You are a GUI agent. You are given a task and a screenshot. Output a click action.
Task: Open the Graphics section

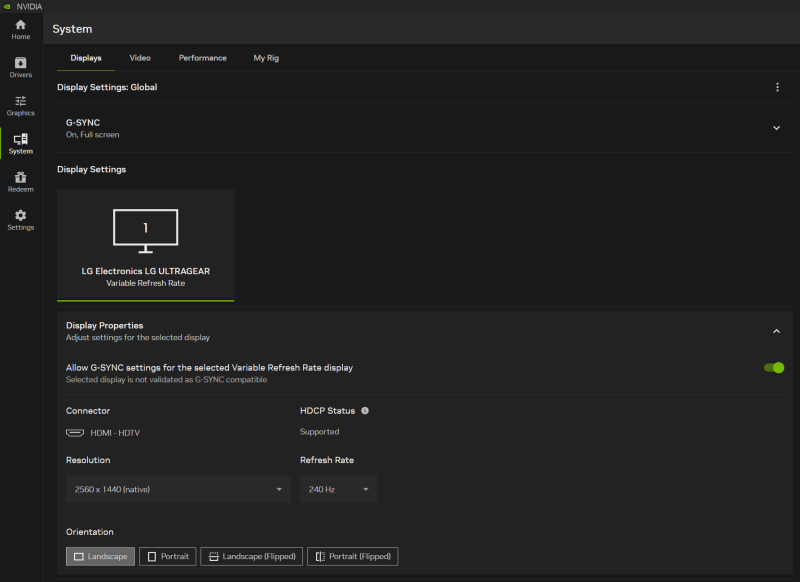pyautogui.click(x=20, y=106)
